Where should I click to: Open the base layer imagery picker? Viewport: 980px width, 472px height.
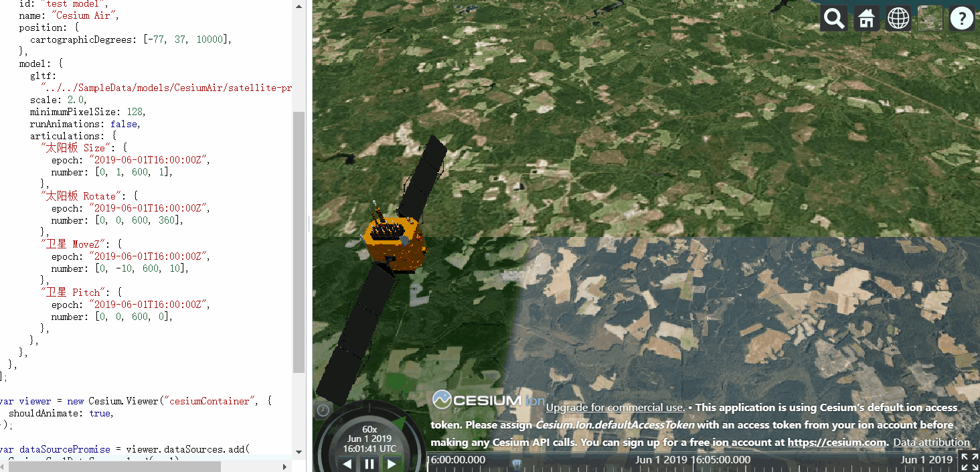(930, 19)
